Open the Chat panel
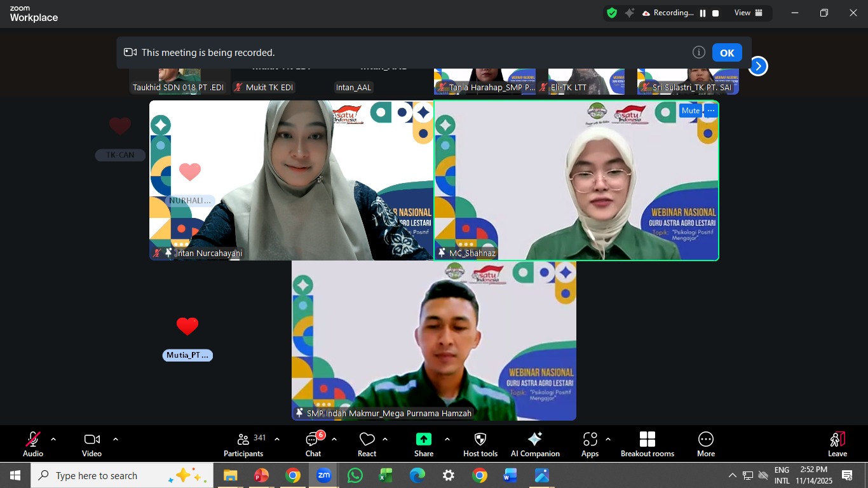Viewport: 868px width, 488px height. pos(313,444)
